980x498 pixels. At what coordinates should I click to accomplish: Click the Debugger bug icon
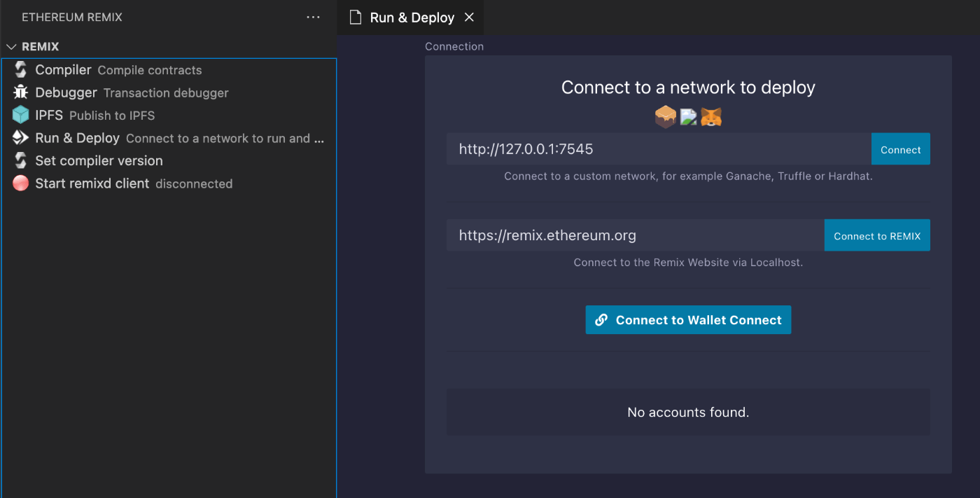[x=20, y=92]
